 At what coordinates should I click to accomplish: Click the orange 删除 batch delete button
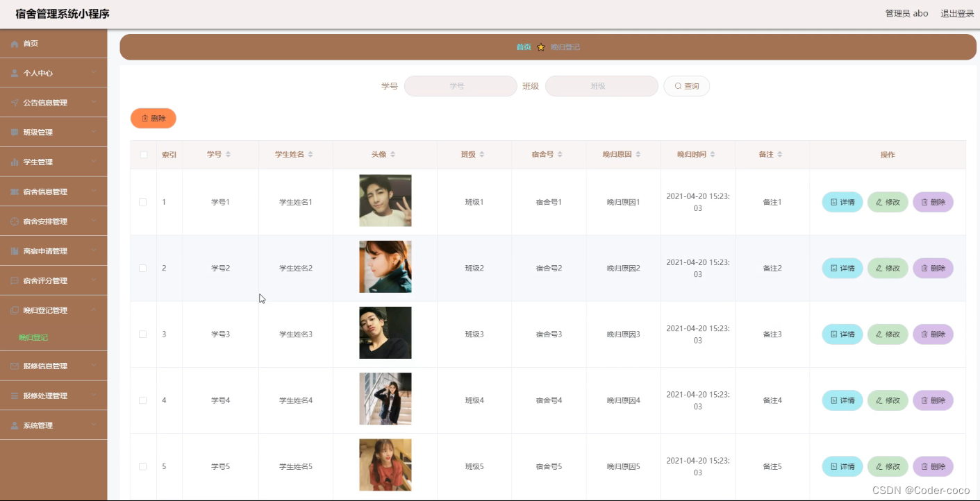tap(153, 119)
